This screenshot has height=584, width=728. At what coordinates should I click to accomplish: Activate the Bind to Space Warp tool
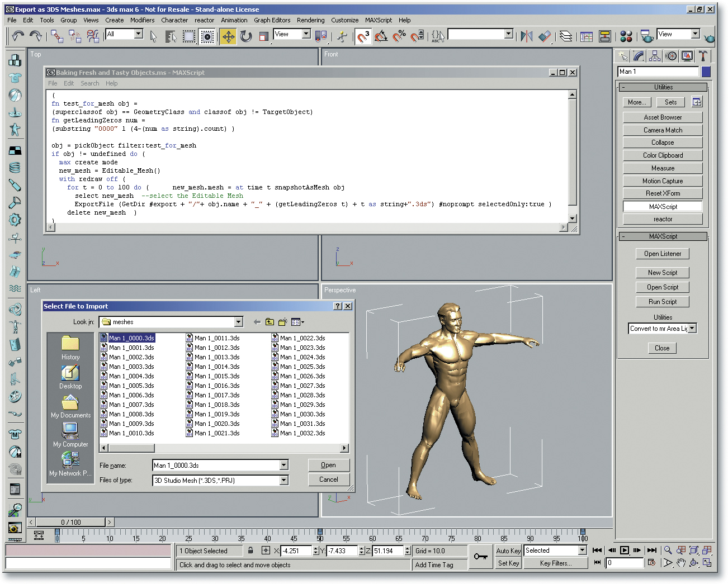click(x=93, y=36)
